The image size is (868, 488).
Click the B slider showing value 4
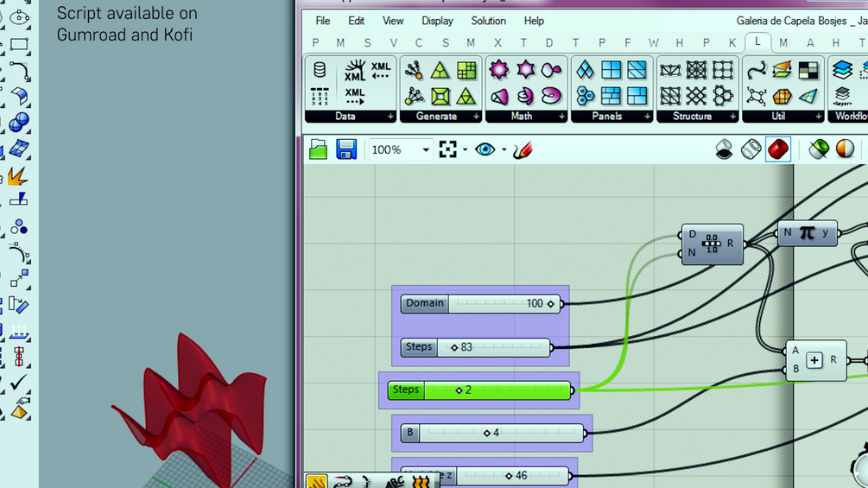tap(492, 433)
